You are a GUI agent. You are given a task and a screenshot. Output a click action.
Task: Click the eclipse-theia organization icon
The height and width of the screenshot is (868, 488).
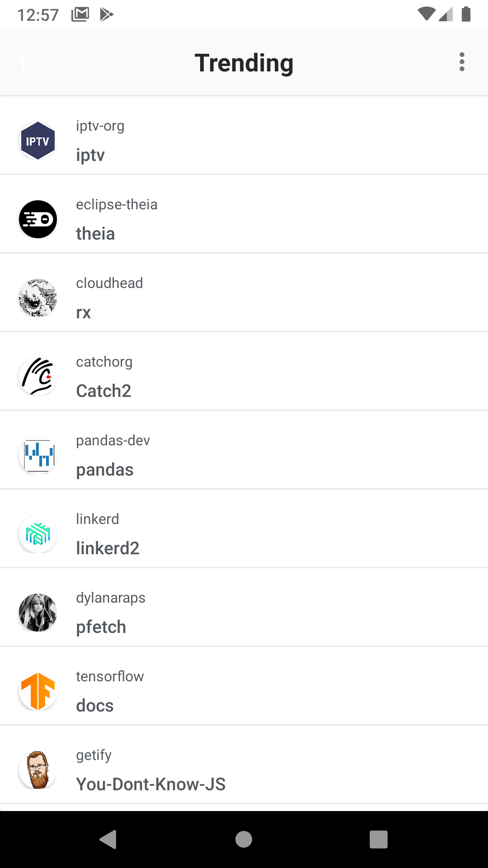coord(38,219)
